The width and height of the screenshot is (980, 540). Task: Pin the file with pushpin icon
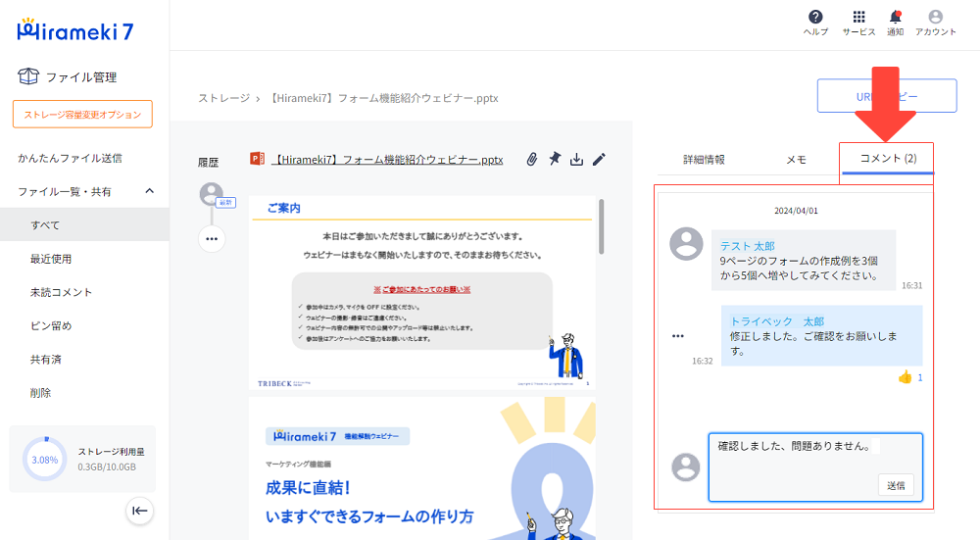(x=555, y=159)
